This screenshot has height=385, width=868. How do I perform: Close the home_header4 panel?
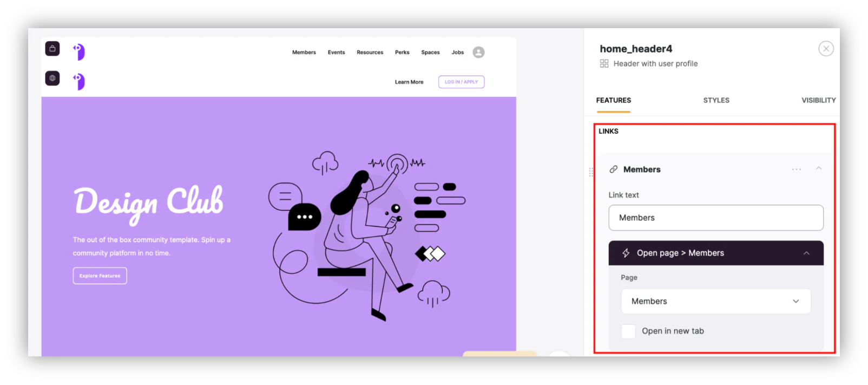(826, 49)
